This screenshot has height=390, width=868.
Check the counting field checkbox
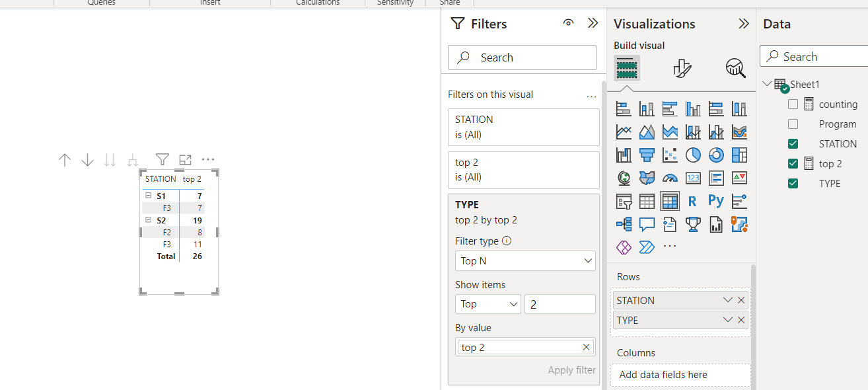tap(793, 104)
